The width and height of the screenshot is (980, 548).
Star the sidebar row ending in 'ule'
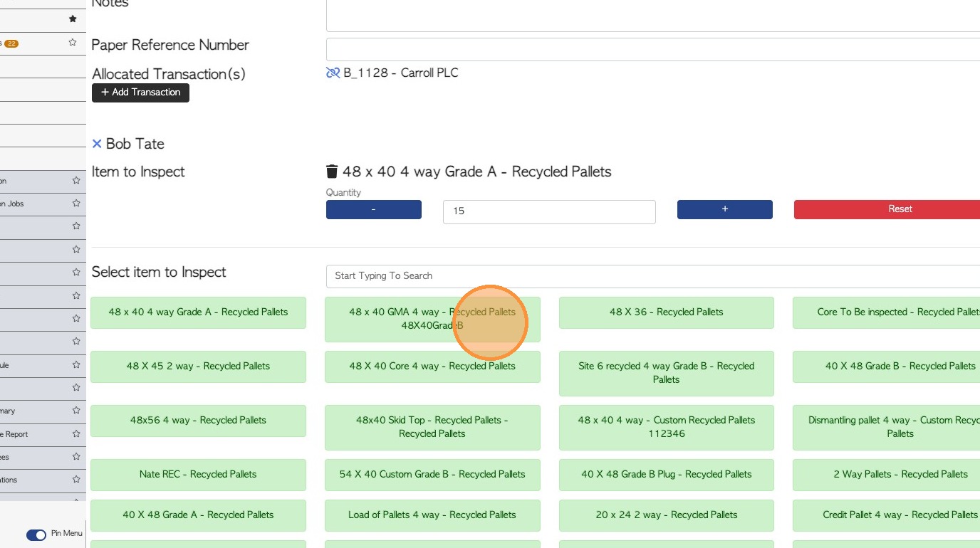click(x=76, y=365)
